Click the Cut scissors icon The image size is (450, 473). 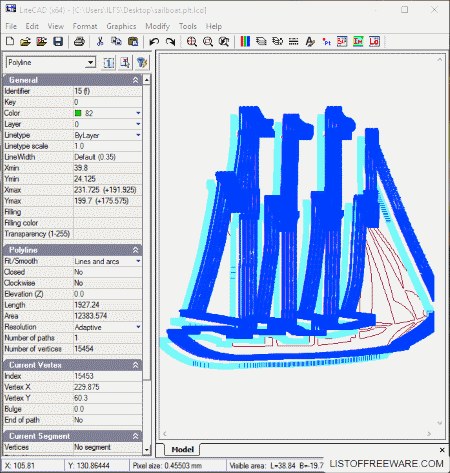[x=100, y=42]
